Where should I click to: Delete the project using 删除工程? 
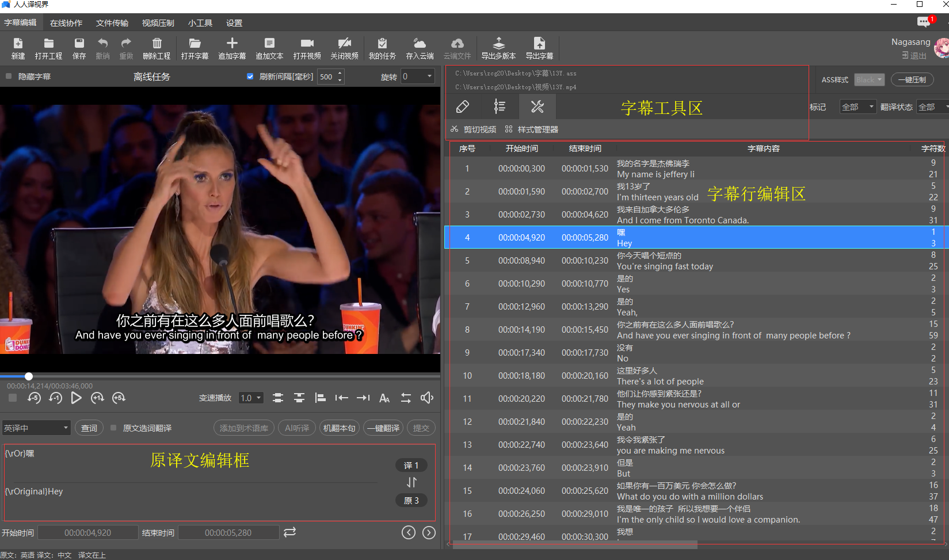pos(157,48)
